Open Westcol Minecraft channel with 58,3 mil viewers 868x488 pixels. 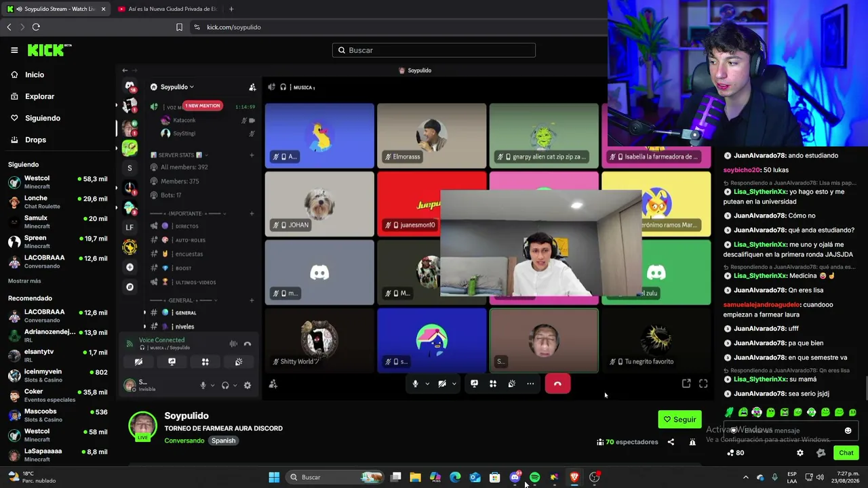click(58, 182)
